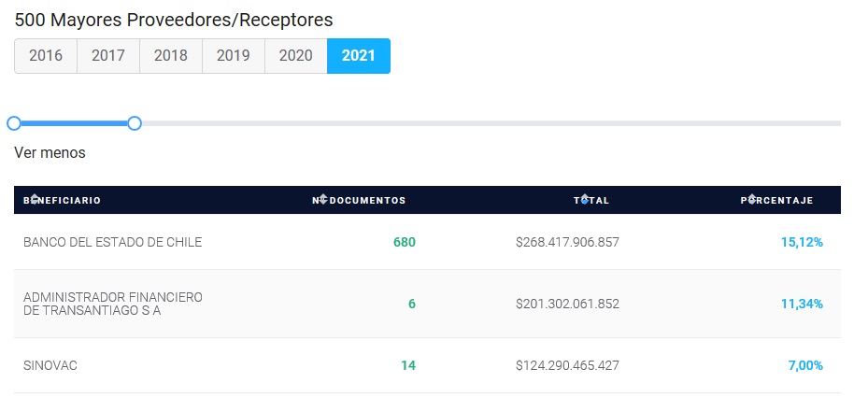Open the Banco del Estado de Chile row

pos(427,242)
